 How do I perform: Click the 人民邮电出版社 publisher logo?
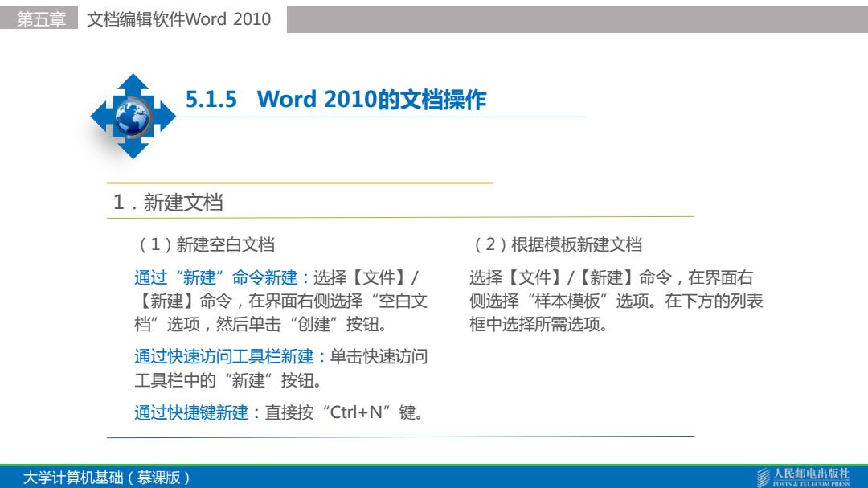coord(803,478)
